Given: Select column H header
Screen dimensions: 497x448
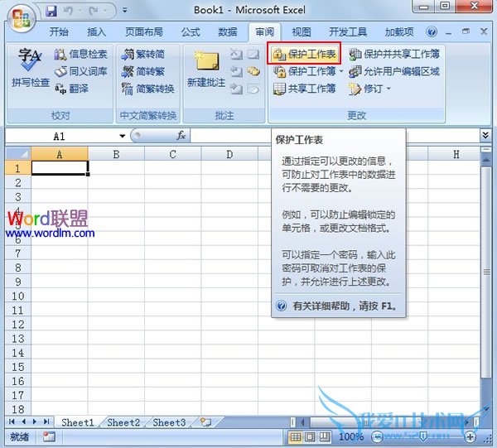Looking at the screenshot, I should click(456, 154).
